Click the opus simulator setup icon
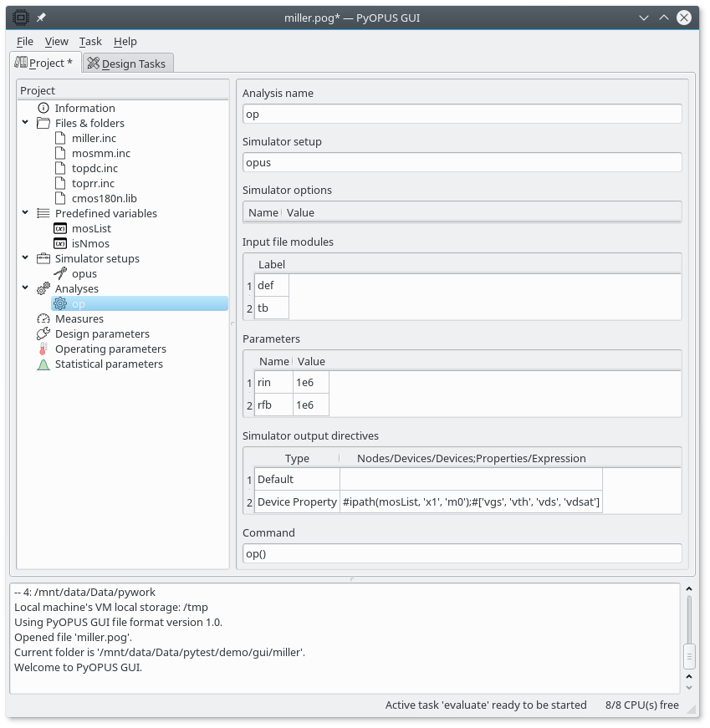This screenshot has height=728, width=710. coord(60,273)
